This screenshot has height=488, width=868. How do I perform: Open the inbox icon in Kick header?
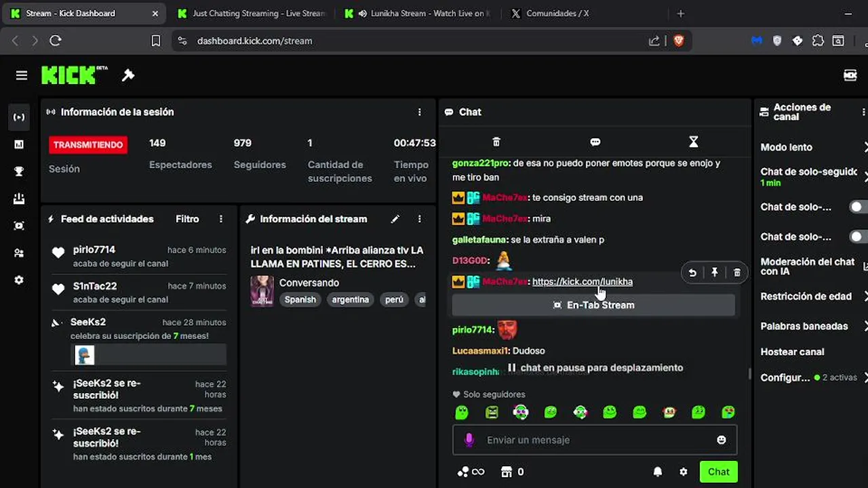tap(850, 75)
